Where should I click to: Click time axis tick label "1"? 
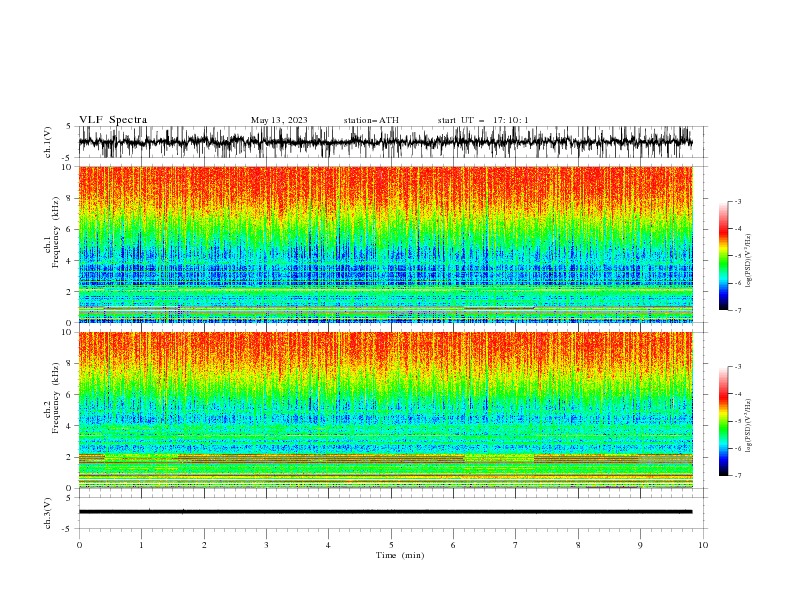click(141, 545)
